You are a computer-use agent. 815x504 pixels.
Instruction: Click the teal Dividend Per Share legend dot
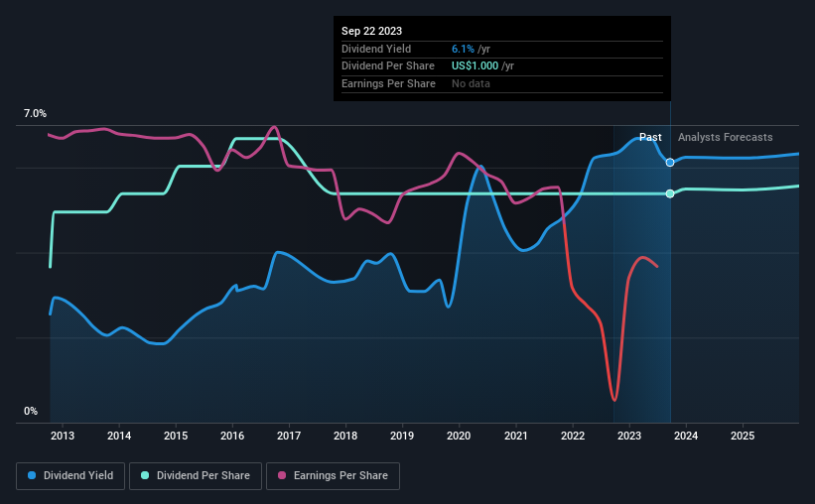(x=145, y=475)
